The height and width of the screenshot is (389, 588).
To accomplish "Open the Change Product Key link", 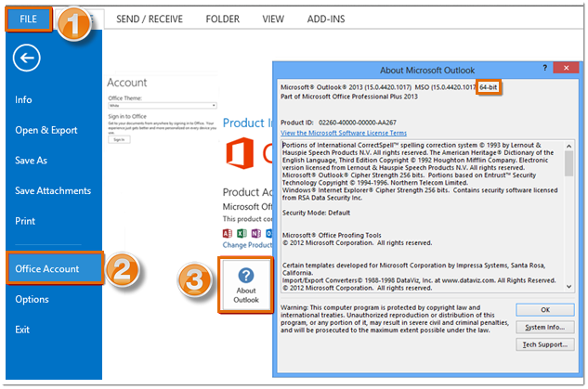I will 247,245.
